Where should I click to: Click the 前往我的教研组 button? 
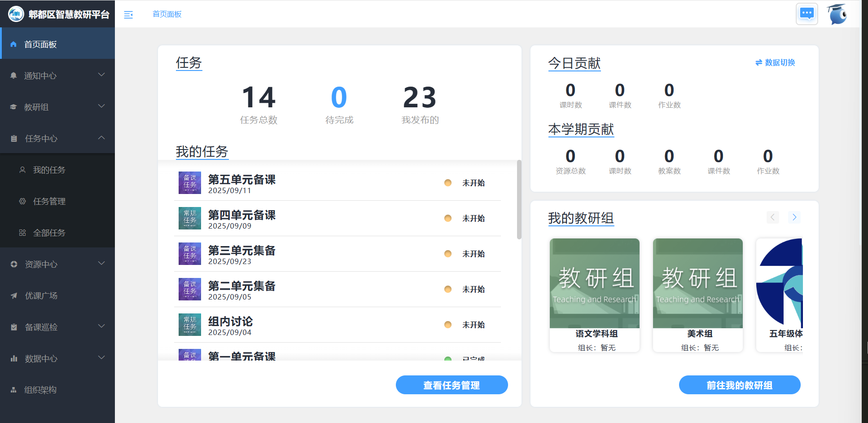pos(739,385)
